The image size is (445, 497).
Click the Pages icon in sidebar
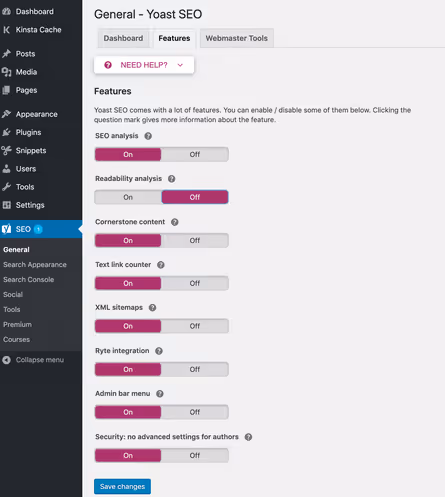(x=6, y=90)
